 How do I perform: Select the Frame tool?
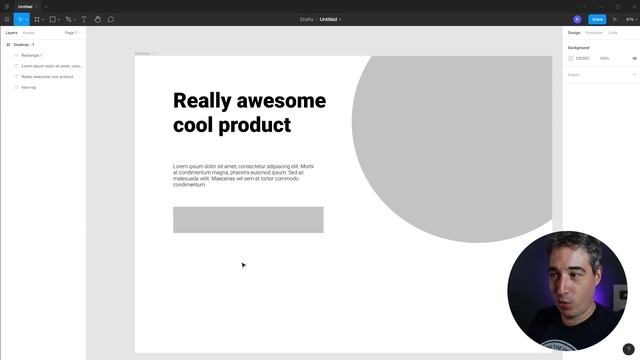[x=37, y=19]
